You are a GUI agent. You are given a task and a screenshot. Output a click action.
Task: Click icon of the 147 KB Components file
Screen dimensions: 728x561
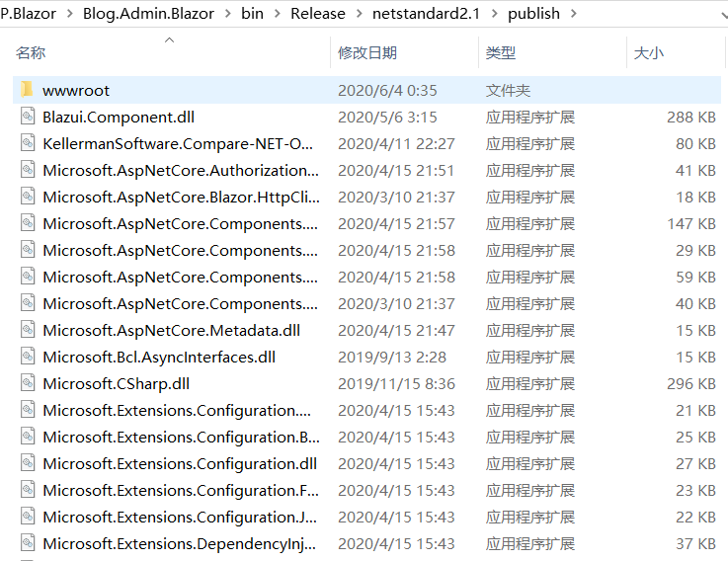click(x=28, y=223)
